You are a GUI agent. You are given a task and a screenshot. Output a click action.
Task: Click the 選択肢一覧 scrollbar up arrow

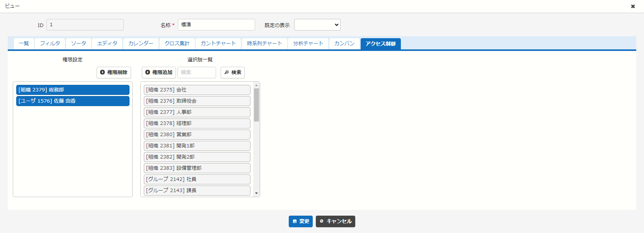[x=256, y=85]
